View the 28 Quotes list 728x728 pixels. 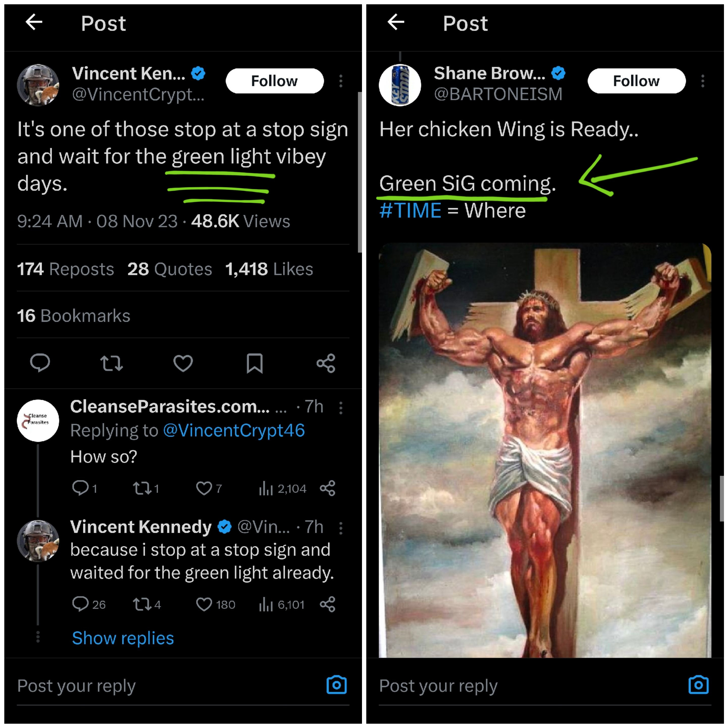point(170,269)
